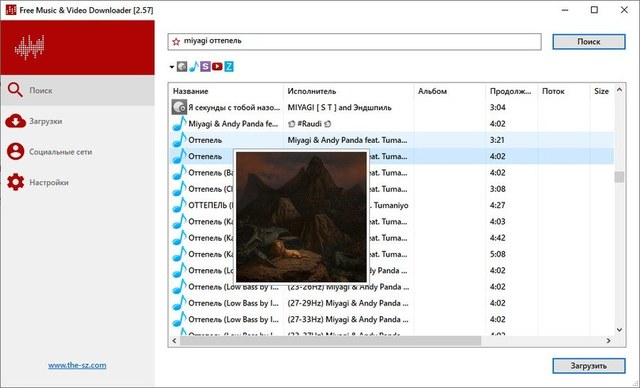Click the gray disc source icon
Viewport: 640px width, 388px height.
[x=182, y=67]
